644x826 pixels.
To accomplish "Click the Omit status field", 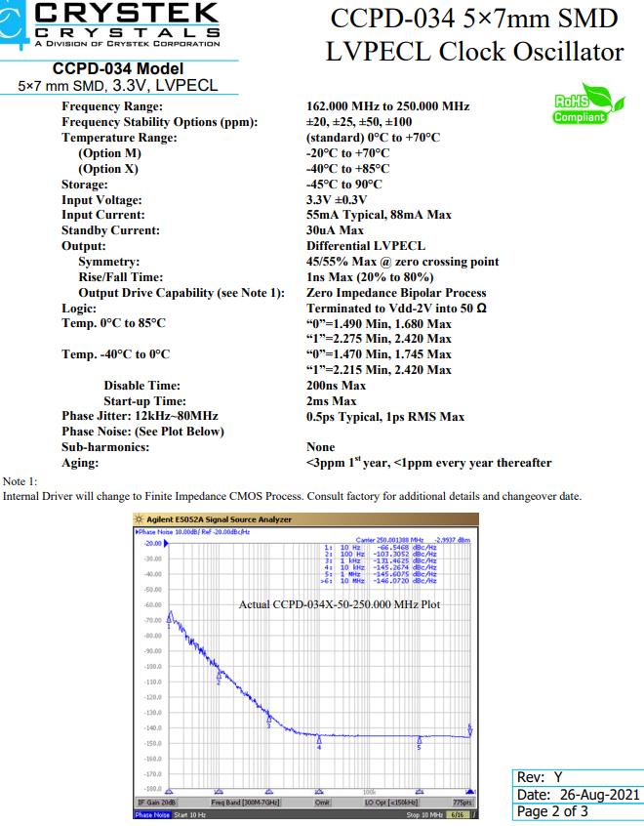I will [x=322, y=802].
